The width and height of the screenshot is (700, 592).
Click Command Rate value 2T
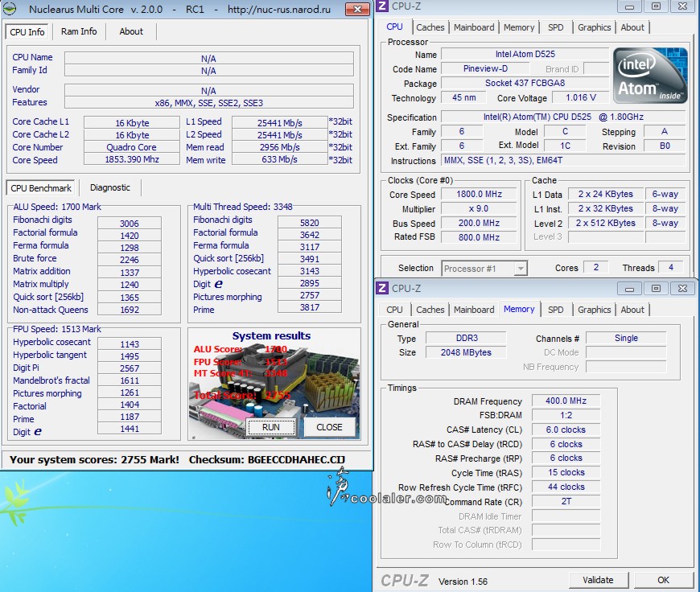tap(566, 501)
